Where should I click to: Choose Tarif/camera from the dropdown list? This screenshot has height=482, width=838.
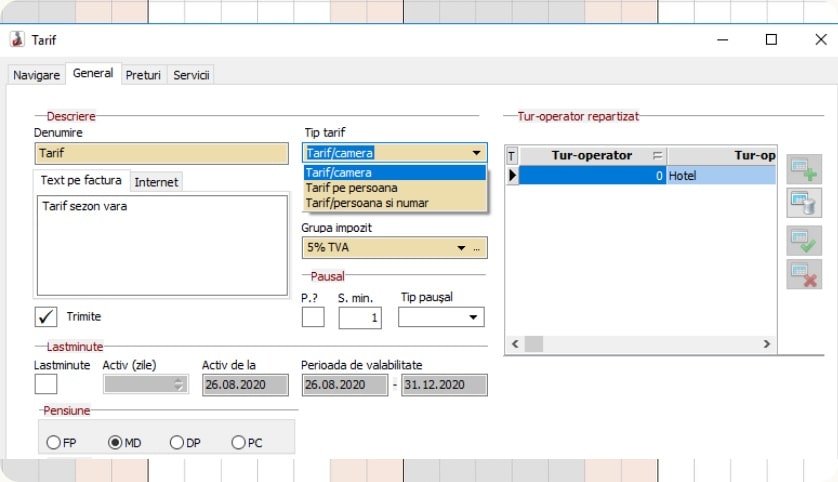(395, 173)
